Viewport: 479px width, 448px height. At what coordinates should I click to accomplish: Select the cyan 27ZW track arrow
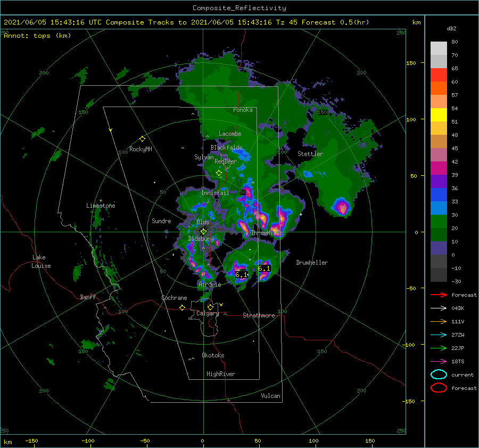click(439, 335)
